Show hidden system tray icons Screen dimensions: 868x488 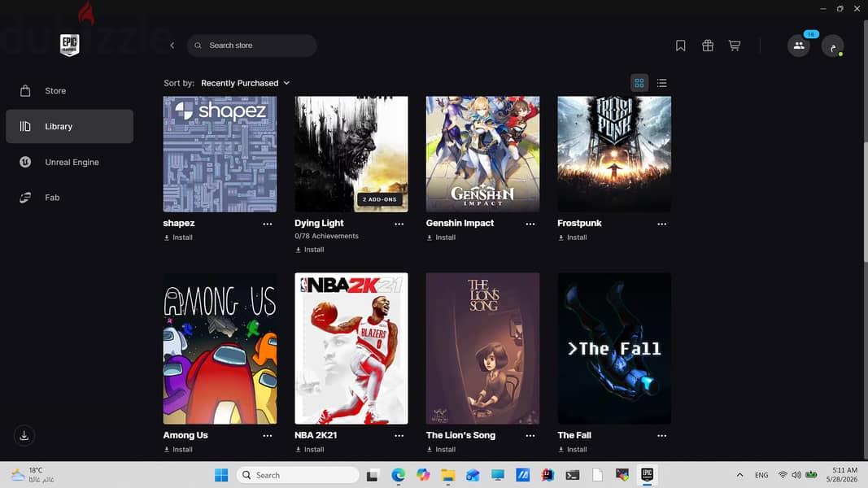point(739,475)
